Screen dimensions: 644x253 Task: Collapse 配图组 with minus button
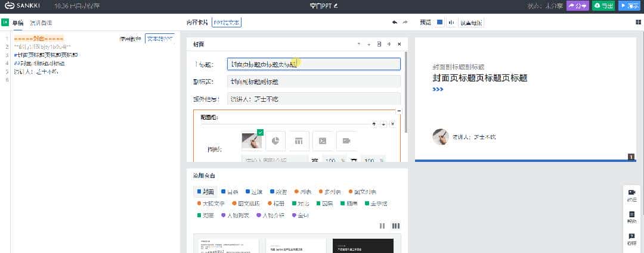tap(399, 111)
